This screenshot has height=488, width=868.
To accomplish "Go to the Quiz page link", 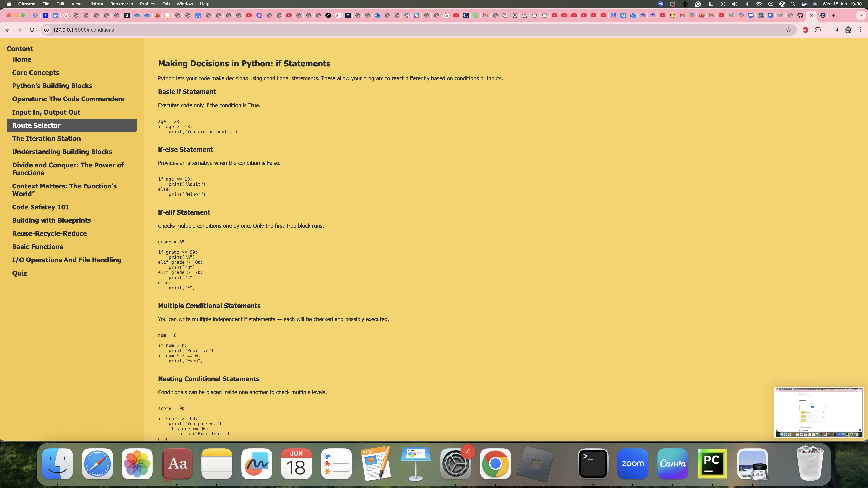I will coord(19,273).
